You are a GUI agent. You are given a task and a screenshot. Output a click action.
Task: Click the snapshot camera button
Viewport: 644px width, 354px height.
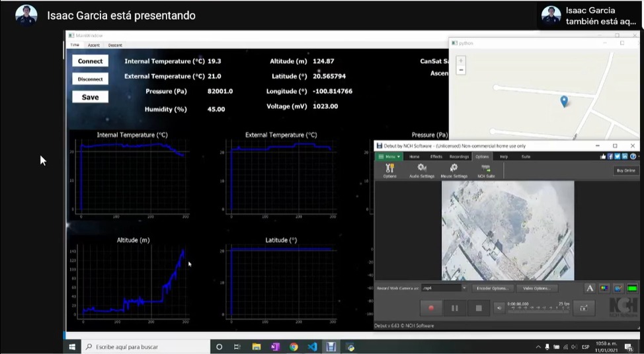[x=583, y=308]
